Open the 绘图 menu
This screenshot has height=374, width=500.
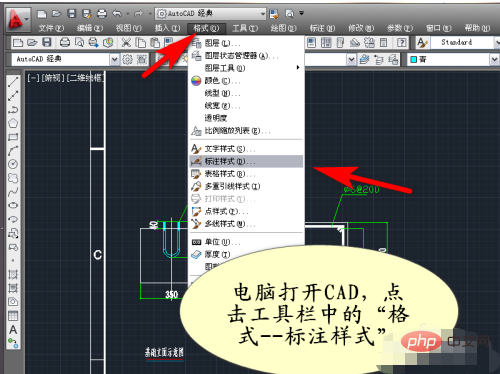click(x=283, y=28)
